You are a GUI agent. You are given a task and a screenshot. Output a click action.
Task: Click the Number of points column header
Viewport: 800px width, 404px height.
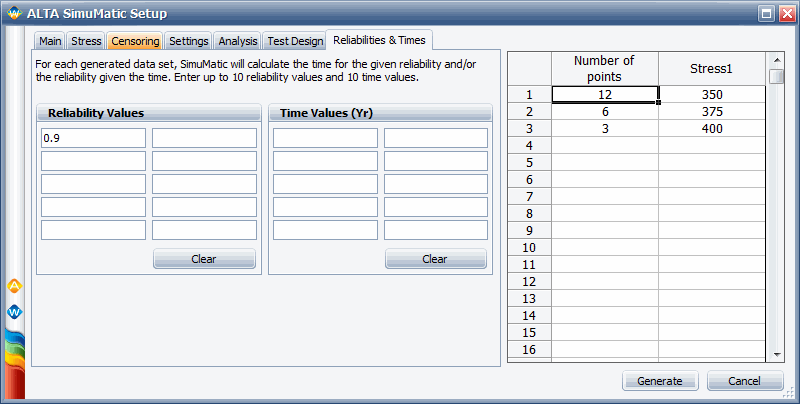[x=605, y=68]
